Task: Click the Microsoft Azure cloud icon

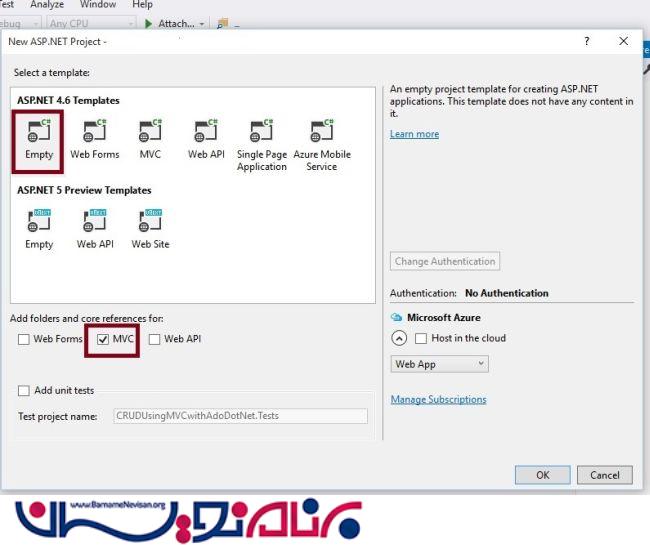Action: pos(396,317)
